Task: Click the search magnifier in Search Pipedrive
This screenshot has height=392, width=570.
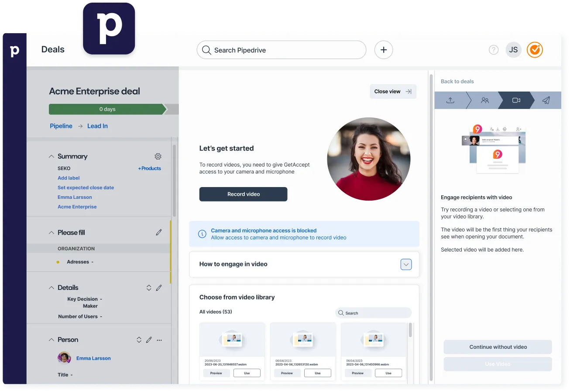Action: pos(206,50)
